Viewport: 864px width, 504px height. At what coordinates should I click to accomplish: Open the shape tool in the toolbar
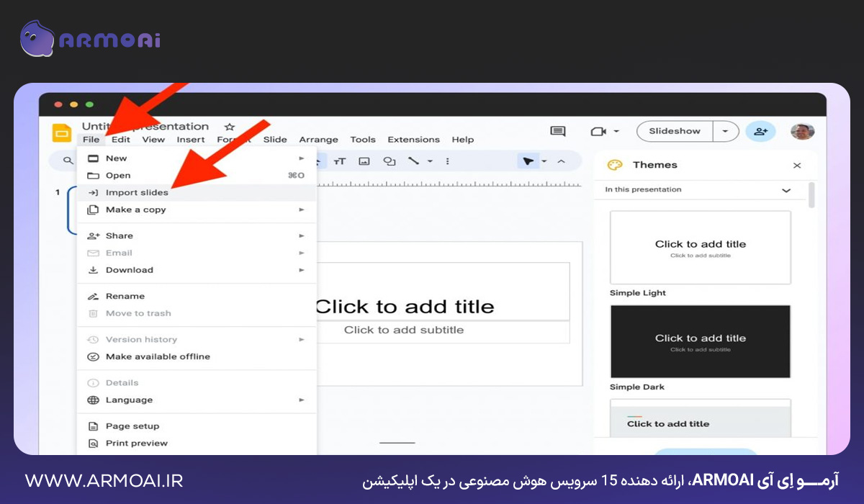pos(389,161)
